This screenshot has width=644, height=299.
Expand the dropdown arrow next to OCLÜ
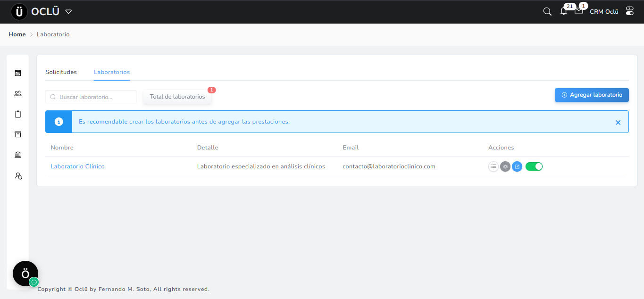coord(68,12)
